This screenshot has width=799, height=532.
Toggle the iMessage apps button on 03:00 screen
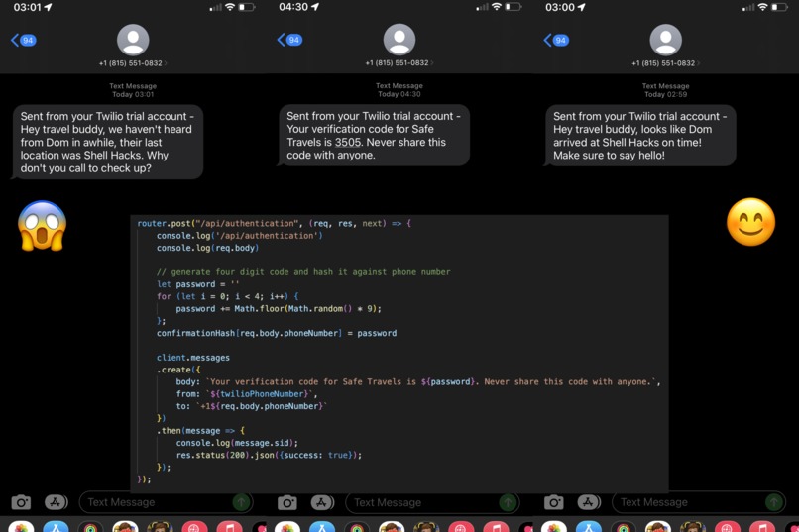point(589,502)
